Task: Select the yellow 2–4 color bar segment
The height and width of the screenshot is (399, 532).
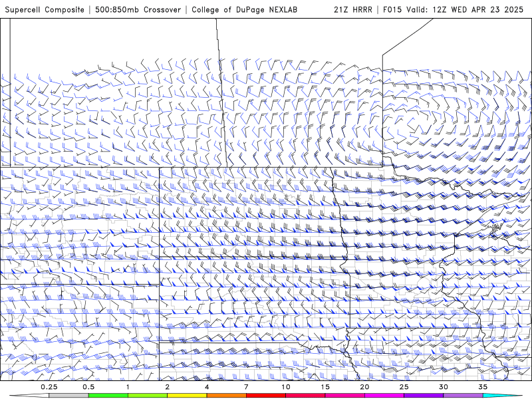Action: pos(187,396)
